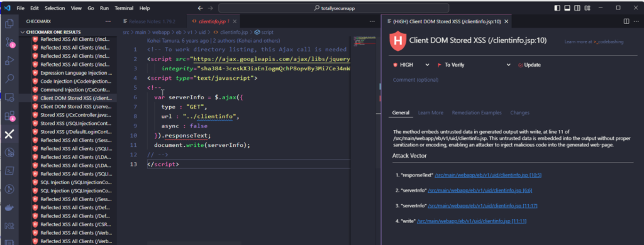Click split editor icon in right panel

click(626, 21)
